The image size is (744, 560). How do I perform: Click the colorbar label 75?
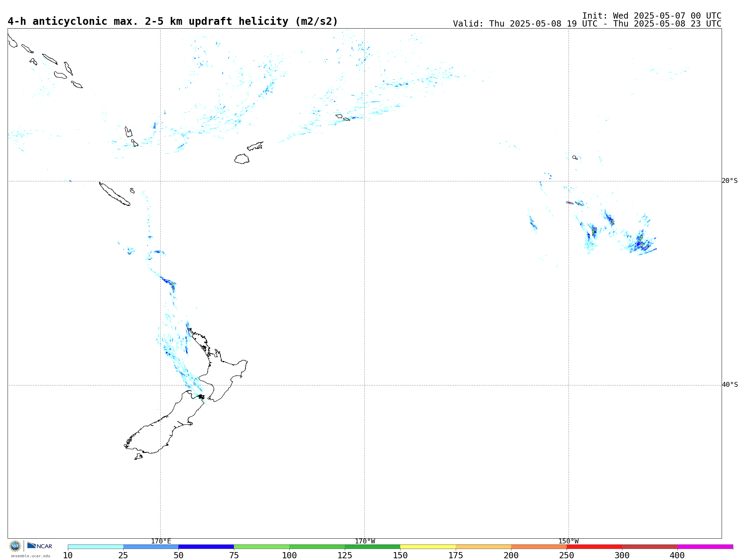pos(234,556)
